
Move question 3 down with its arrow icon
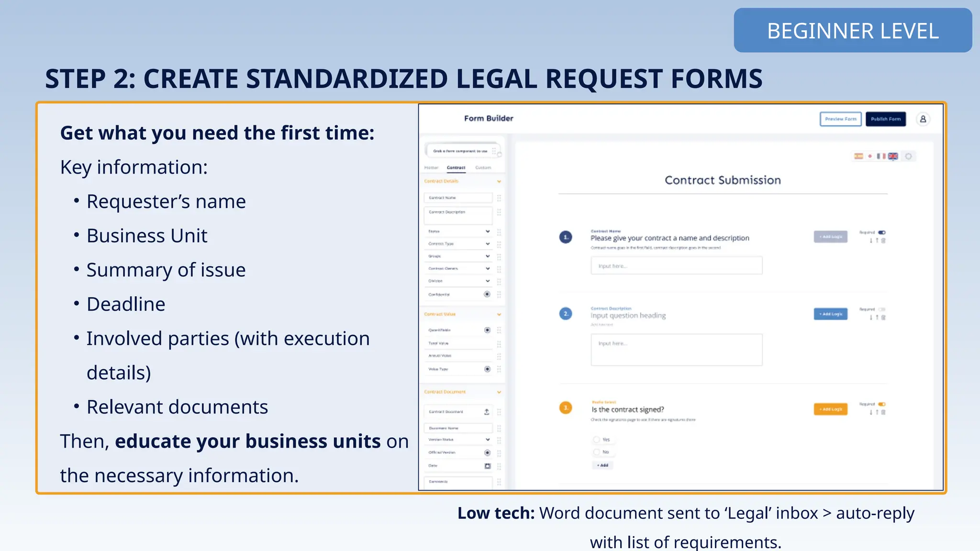[x=871, y=412]
